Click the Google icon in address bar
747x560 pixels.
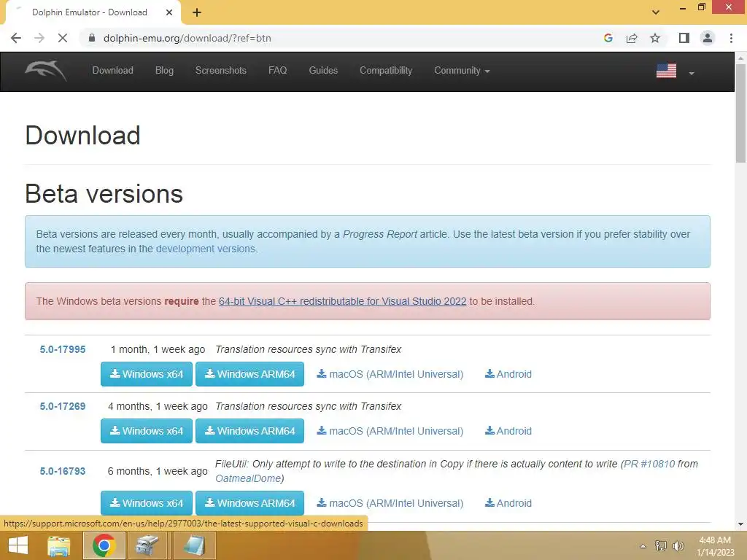pos(608,38)
